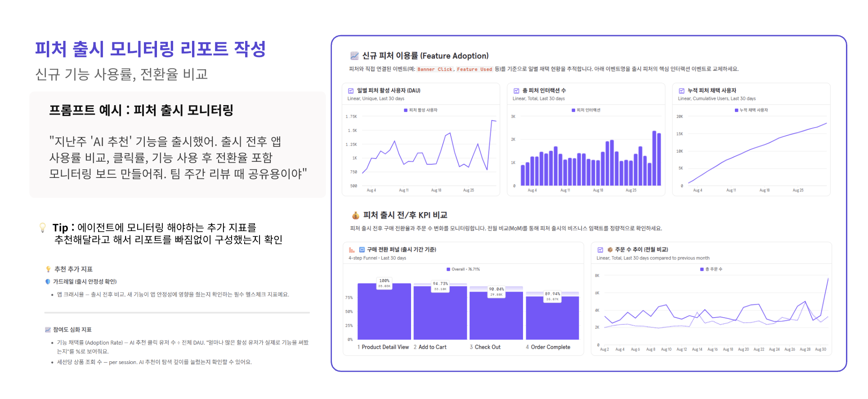Click the blue list icon beside 구매 전환 퍼널 title
Screen dimensions: 868x399
coord(362,249)
